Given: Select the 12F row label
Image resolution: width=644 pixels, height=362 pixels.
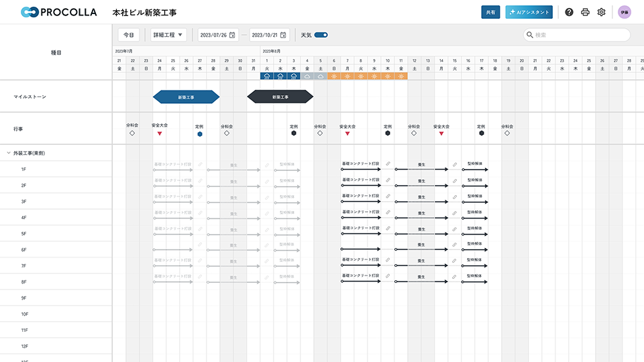Looking at the screenshot, I should click(25, 347).
